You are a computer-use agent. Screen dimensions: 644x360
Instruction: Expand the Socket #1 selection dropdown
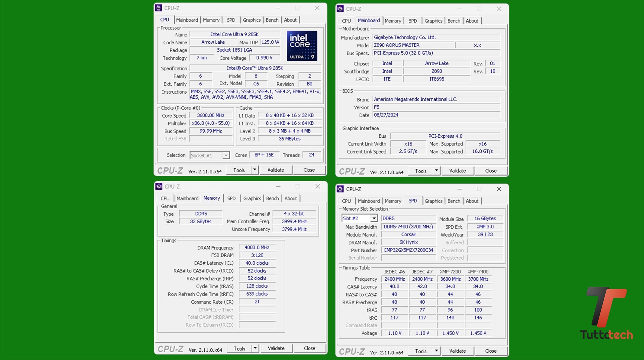pyautogui.click(x=226, y=155)
